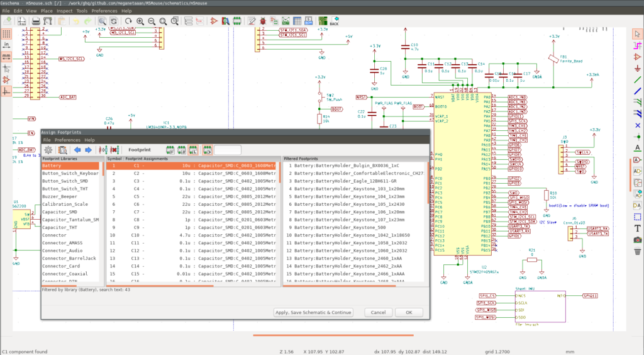
Task: Click the automatic footprint association icon
Action: [x=103, y=150]
